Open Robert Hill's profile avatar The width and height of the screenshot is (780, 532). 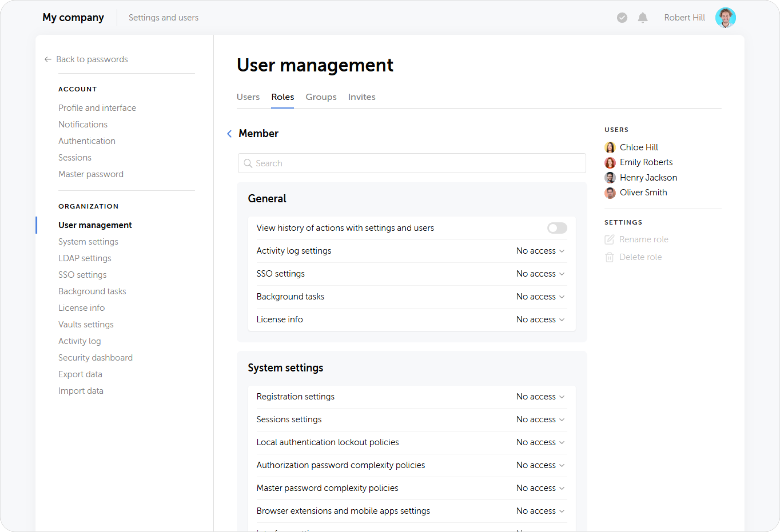pos(725,17)
